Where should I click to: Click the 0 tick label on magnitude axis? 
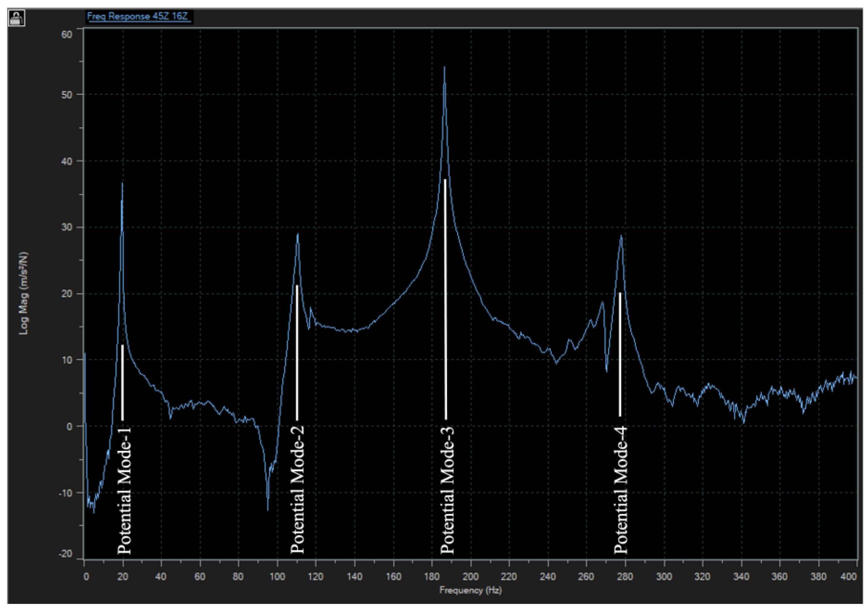[69, 427]
